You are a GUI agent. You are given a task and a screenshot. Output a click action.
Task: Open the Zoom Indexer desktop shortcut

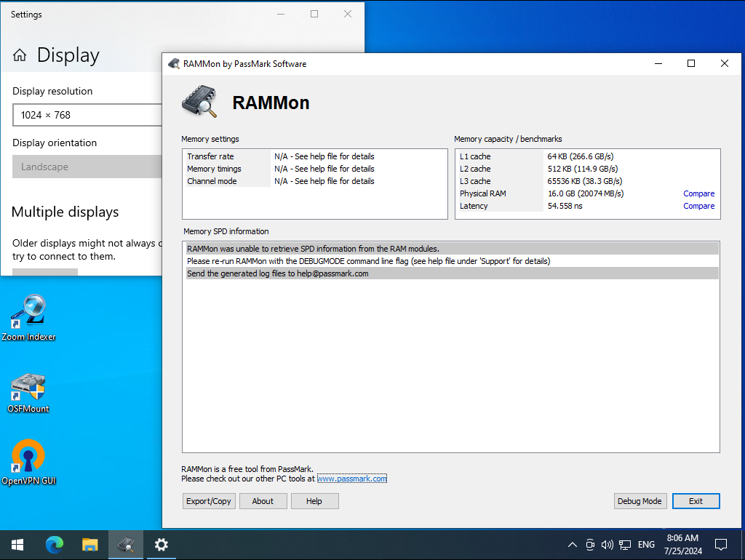28,317
